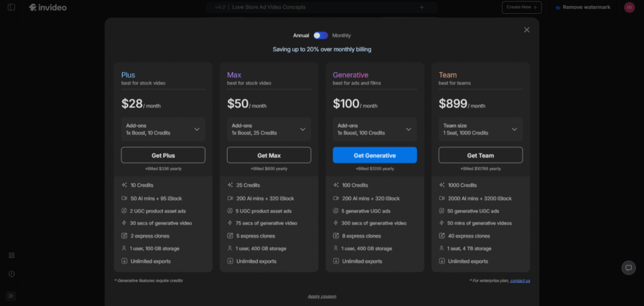644x306 pixels.
Task: Click the Apply coupon link
Action: coord(321,296)
